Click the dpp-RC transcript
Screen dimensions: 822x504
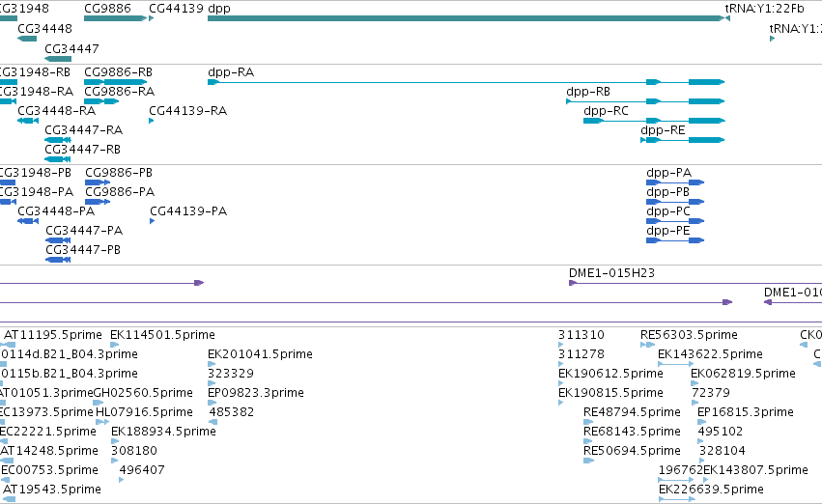(654, 121)
